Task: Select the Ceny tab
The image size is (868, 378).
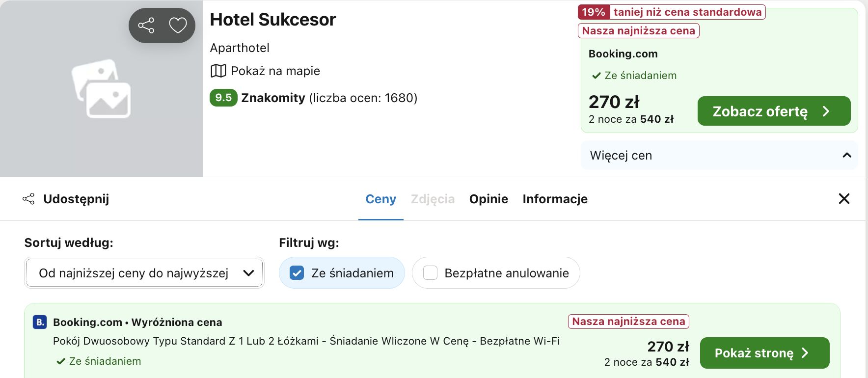Action: pyautogui.click(x=381, y=199)
